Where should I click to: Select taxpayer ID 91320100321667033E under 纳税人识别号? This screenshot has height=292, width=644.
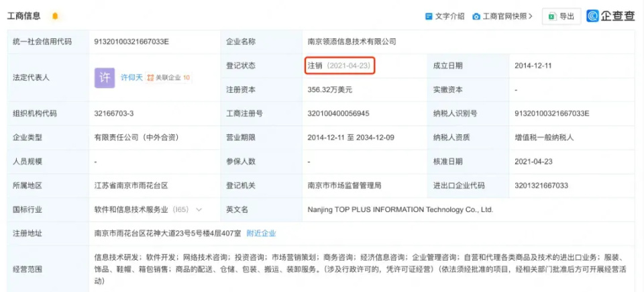pyautogui.click(x=552, y=114)
